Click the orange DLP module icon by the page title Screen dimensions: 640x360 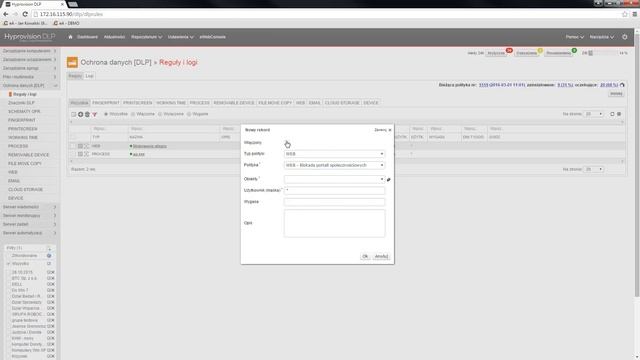point(72,62)
